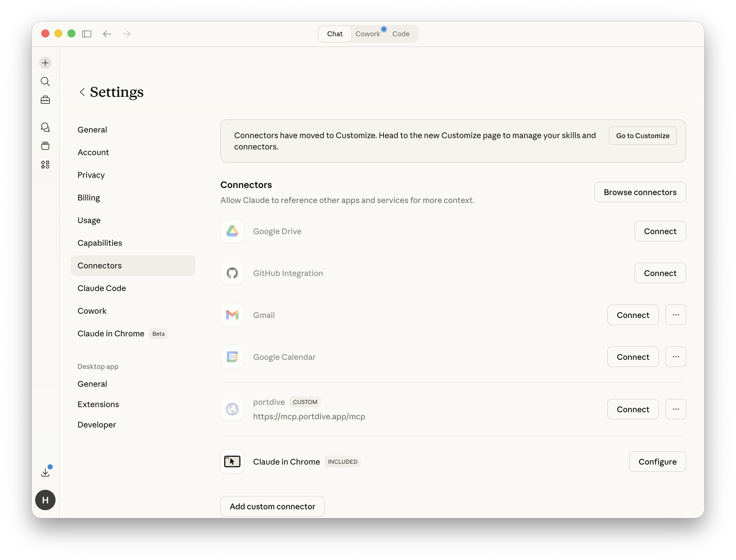Connect the portdive custom connector

coord(633,409)
